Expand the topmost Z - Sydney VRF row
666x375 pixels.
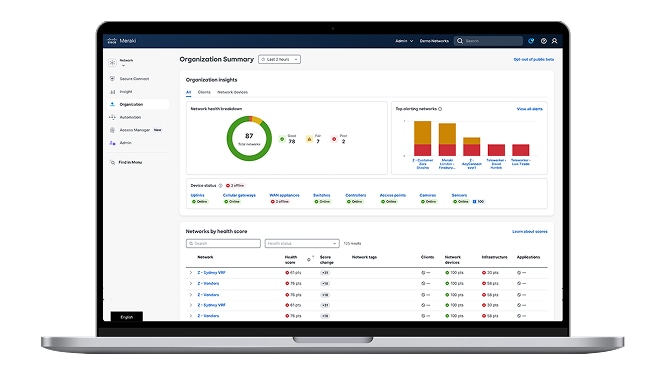click(x=191, y=273)
